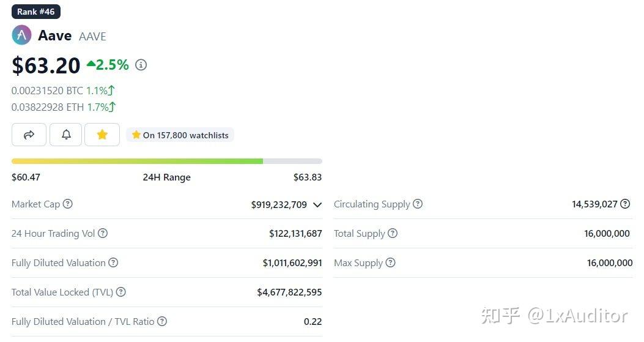Click the 157,800 watchlists badge

180,135
